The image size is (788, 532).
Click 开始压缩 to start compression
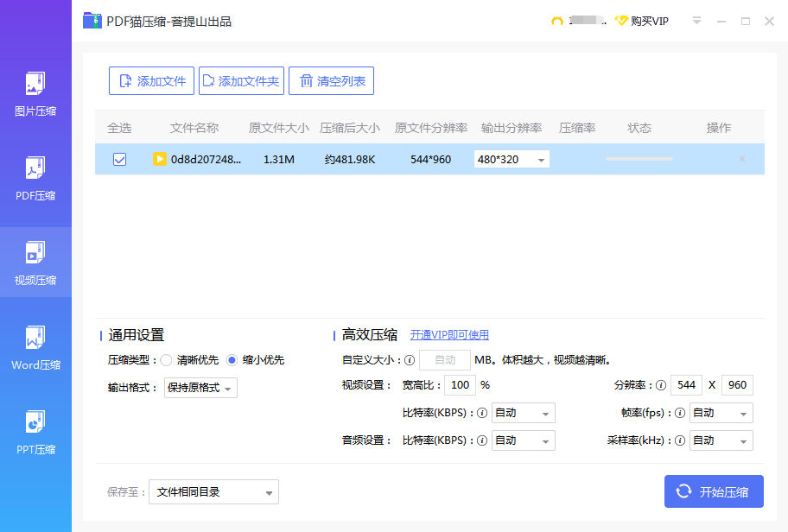(x=714, y=491)
